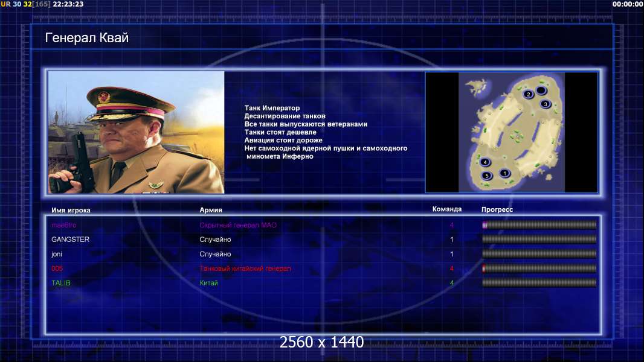Click start position marker 3 on the minimap

[x=546, y=104]
